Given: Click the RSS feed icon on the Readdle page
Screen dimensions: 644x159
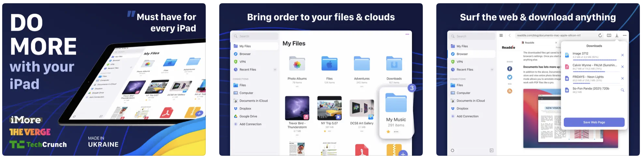Looking at the screenshot, I should pyautogui.click(x=510, y=91).
